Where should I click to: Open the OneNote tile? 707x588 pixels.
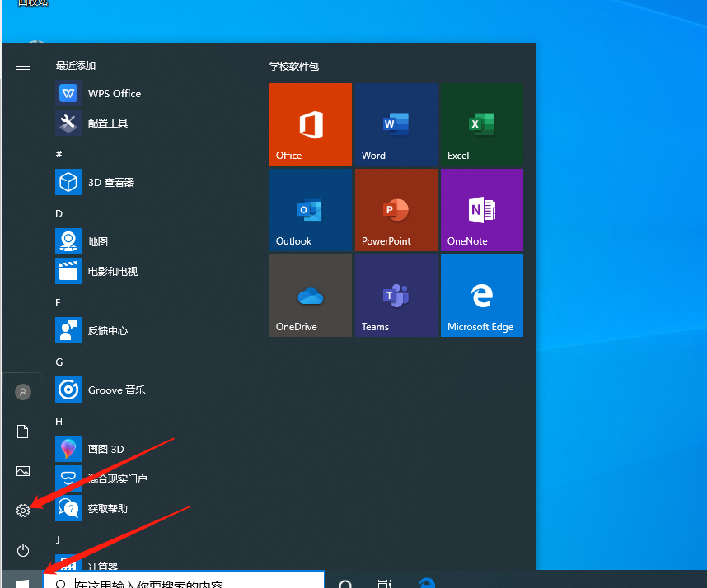[481, 210]
